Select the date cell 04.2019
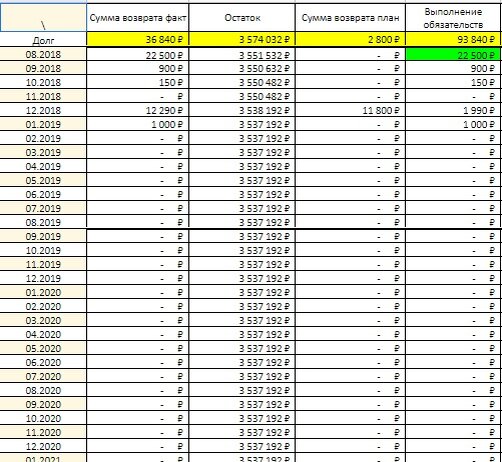This screenshot has width=502, height=462. pyautogui.click(x=43, y=166)
